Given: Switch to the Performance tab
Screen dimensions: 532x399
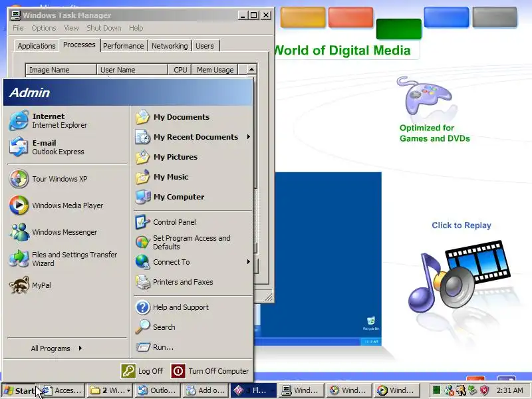Looking at the screenshot, I should coord(124,46).
